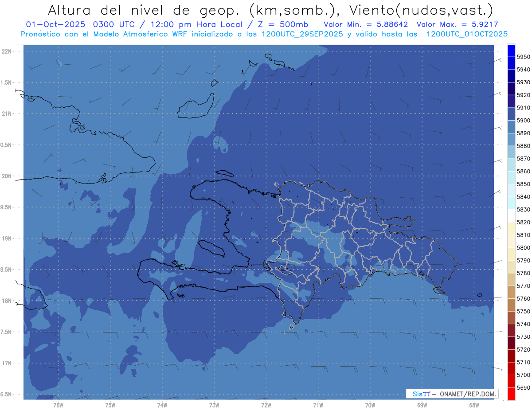532x411 pixels.
Task: Click the "17N" latitude label
Action: [6, 363]
